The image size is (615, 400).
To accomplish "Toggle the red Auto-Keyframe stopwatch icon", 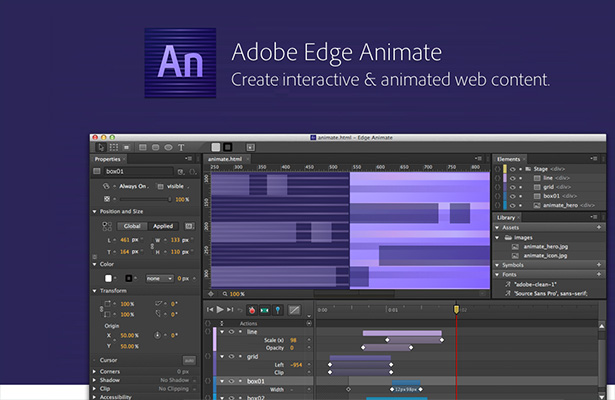I will pyautogui.click(x=251, y=310).
